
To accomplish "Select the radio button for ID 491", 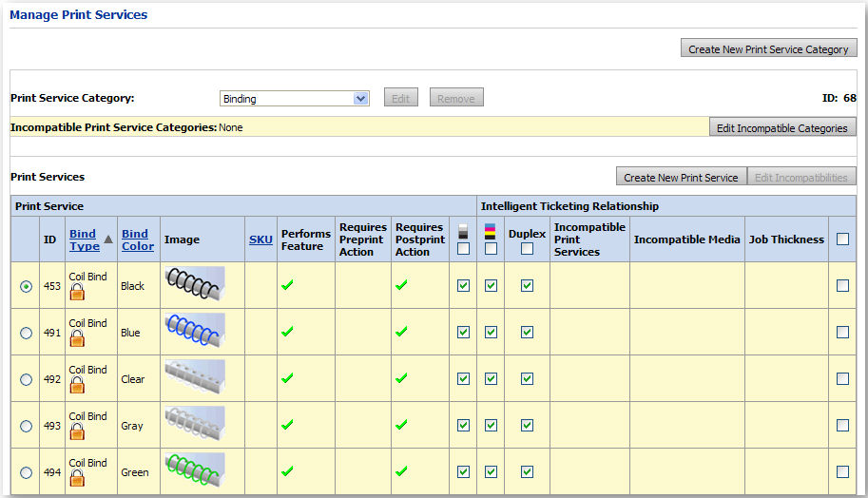I will [x=26, y=333].
